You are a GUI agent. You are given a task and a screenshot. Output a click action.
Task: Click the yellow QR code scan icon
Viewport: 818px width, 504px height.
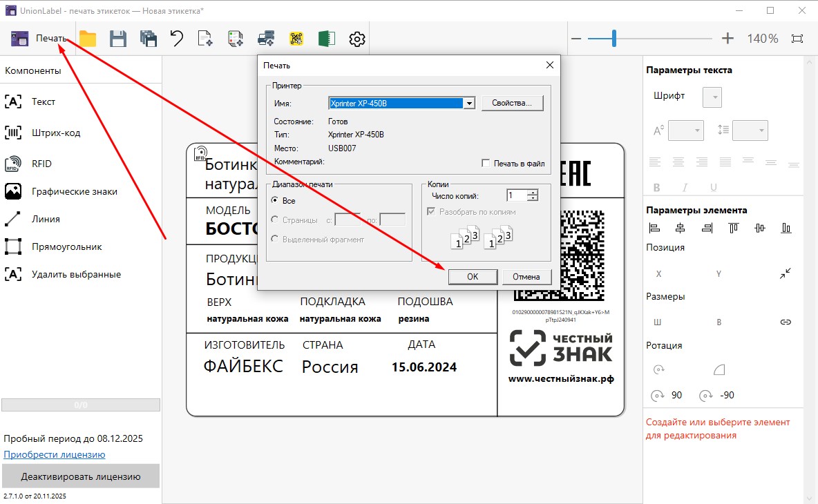[x=296, y=39]
